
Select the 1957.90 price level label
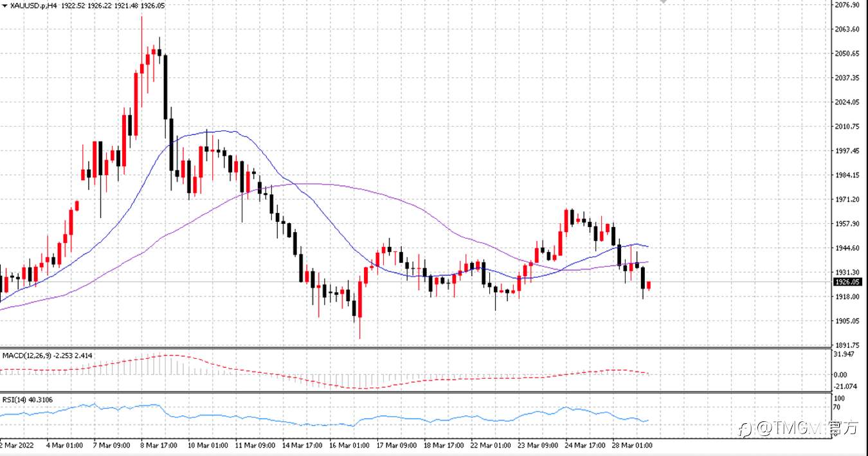[x=847, y=224]
